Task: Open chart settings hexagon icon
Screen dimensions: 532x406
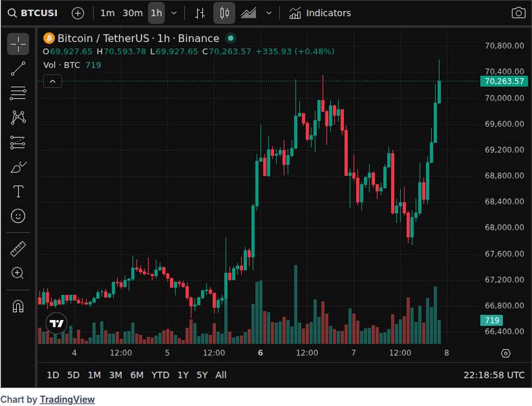Action: tap(506, 353)
